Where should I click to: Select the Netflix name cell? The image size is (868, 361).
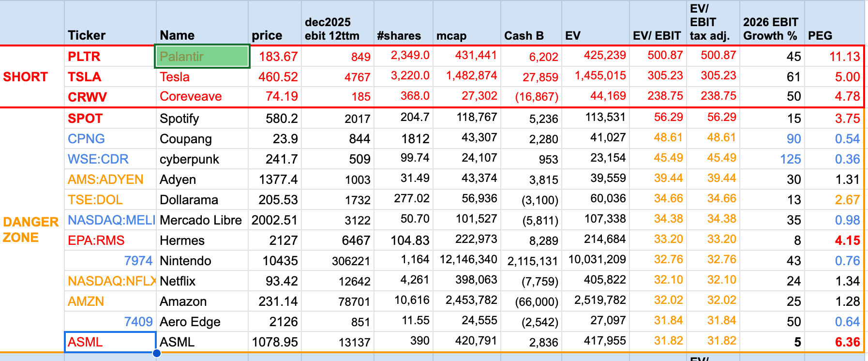(202, 281)
